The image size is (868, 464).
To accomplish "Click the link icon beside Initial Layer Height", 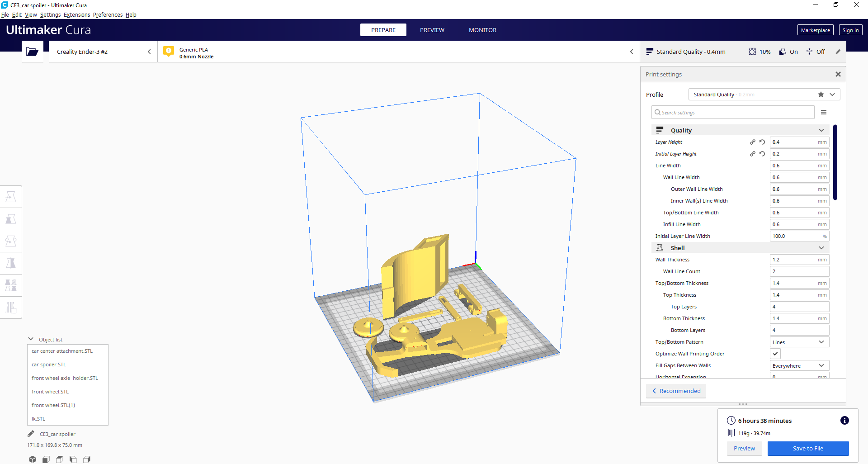I will click(753, 154).
